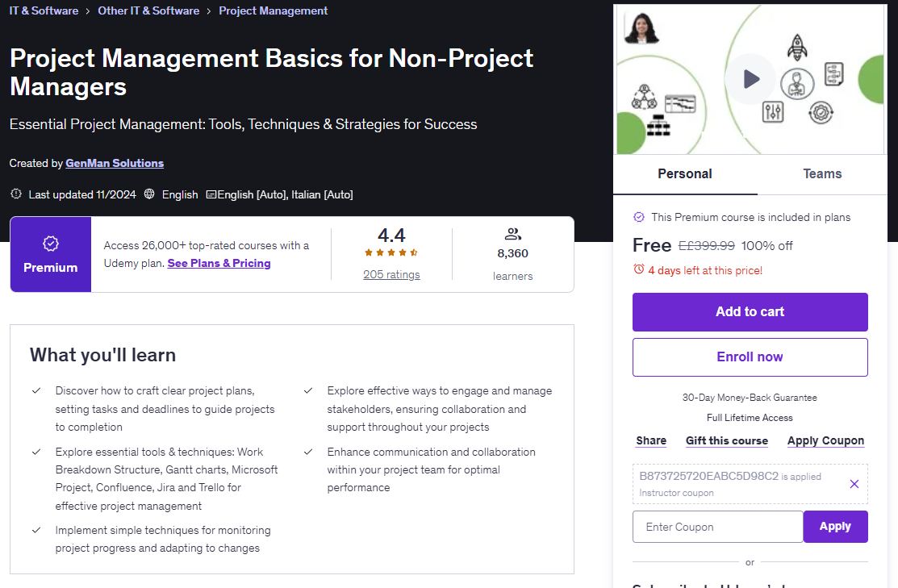Click the breadcrumb chevron before Project Management
Image resolution: width=898 pixels, height=588 pixels.
208,11
